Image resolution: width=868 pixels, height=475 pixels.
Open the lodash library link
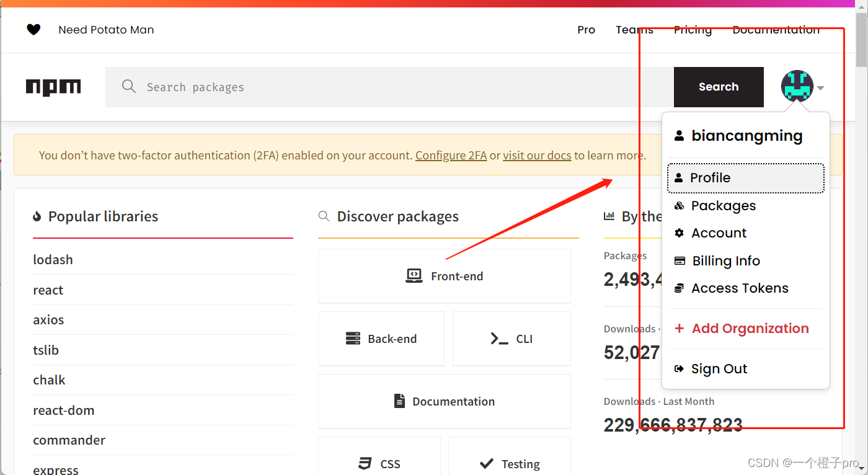pos(53,260)
